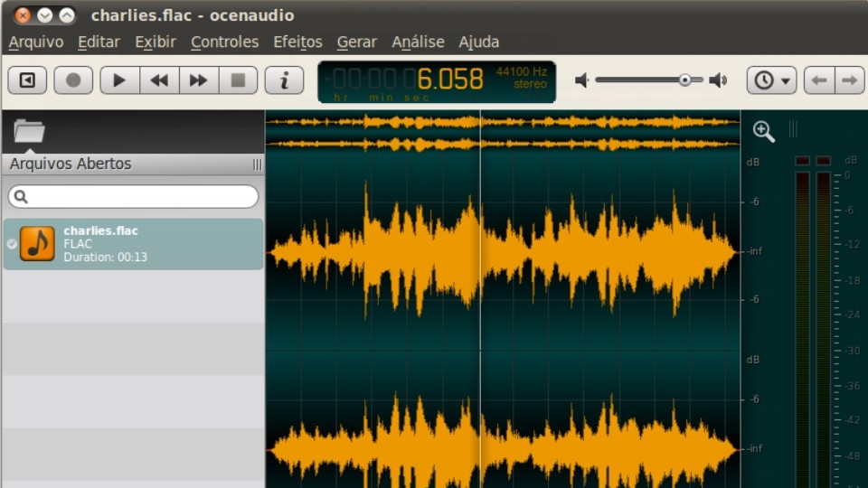Play the audio file

[x=119, y=80]
